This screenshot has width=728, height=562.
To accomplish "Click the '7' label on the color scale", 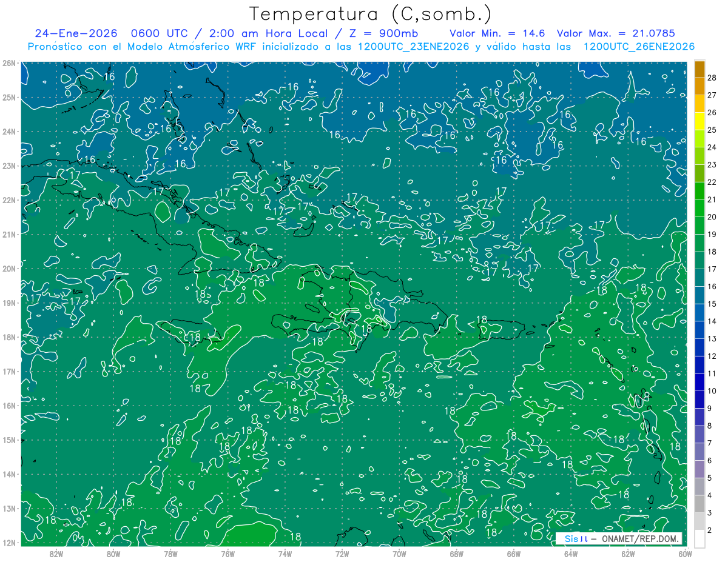I will point(709,443).
